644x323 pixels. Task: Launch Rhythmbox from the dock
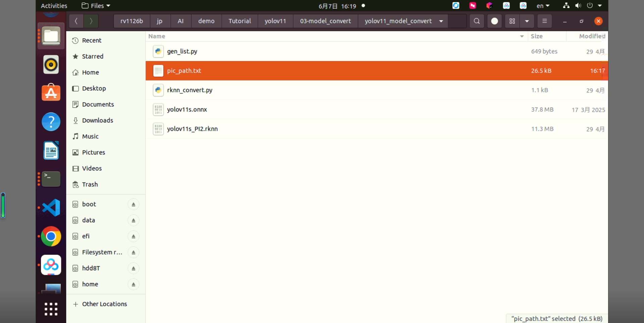(x=51, y=64)
